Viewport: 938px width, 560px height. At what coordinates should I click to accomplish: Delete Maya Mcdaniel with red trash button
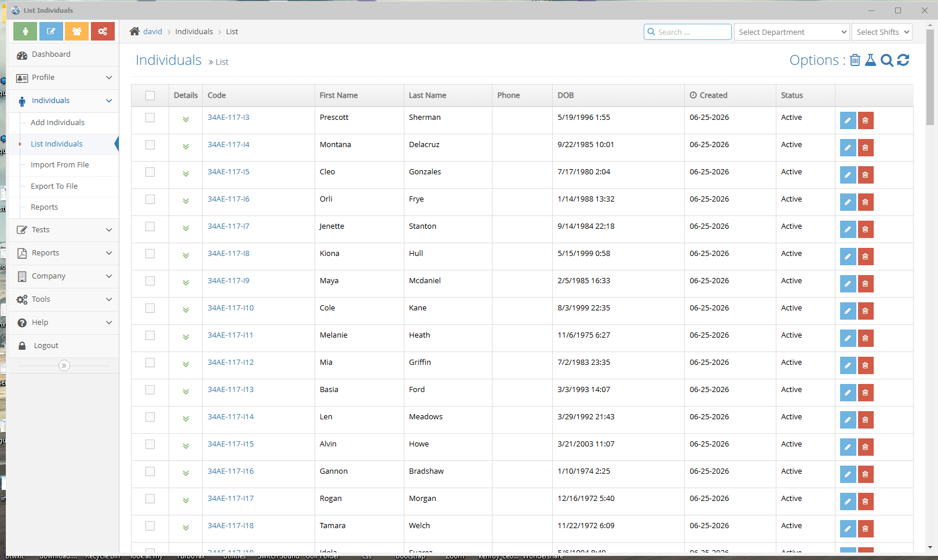866,284
